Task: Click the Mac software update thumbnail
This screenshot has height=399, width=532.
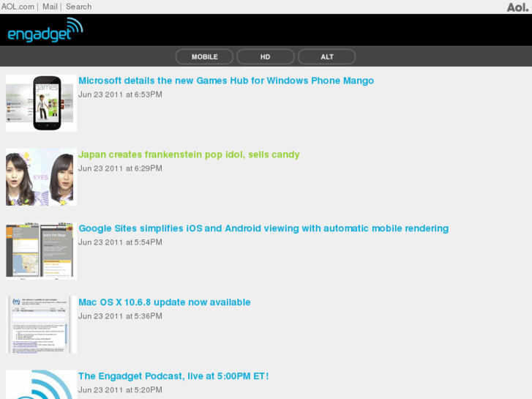Action: 42,324
